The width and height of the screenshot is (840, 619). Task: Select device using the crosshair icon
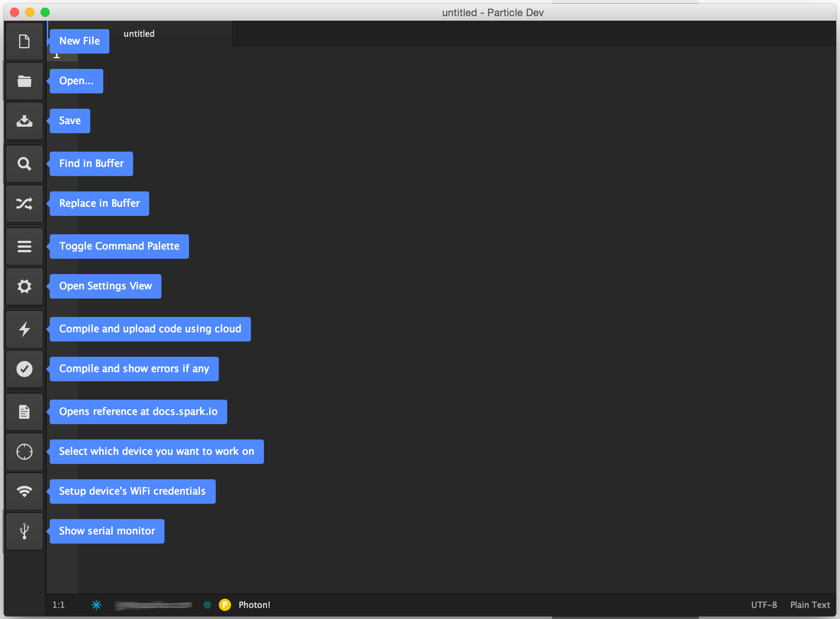click(24, 452)
